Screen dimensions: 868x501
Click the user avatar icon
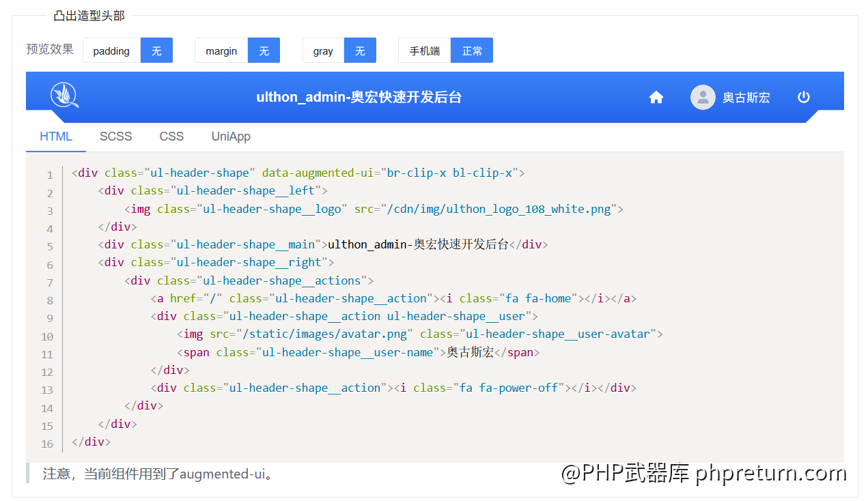tap(702, 98)
